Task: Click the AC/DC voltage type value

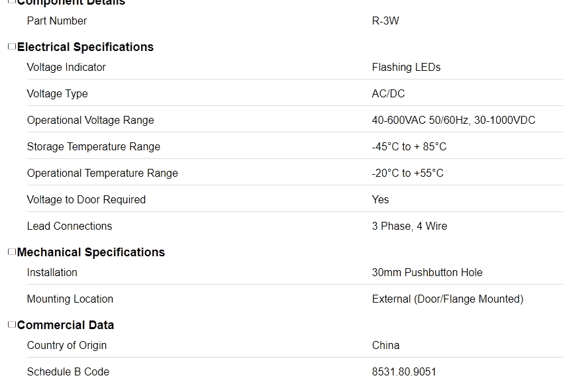Action: tap(388, 93)
